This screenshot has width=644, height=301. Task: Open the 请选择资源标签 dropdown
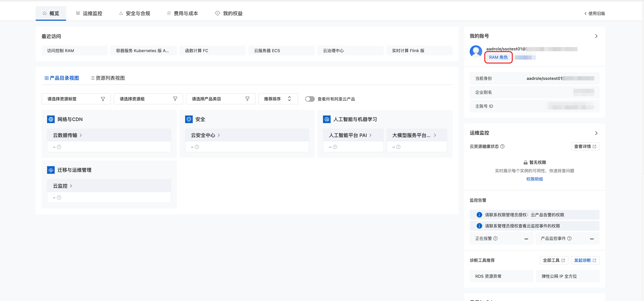tap(76, 99)
